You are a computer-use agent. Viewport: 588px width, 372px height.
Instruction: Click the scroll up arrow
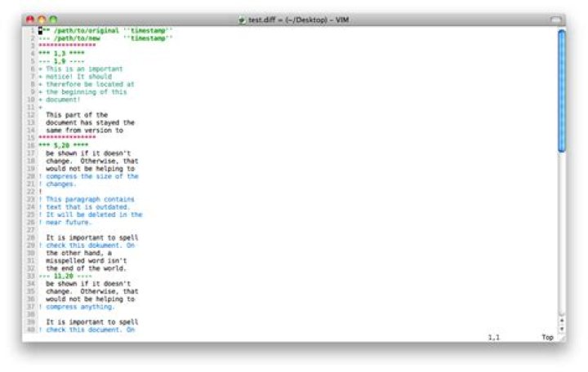point(561,320)
